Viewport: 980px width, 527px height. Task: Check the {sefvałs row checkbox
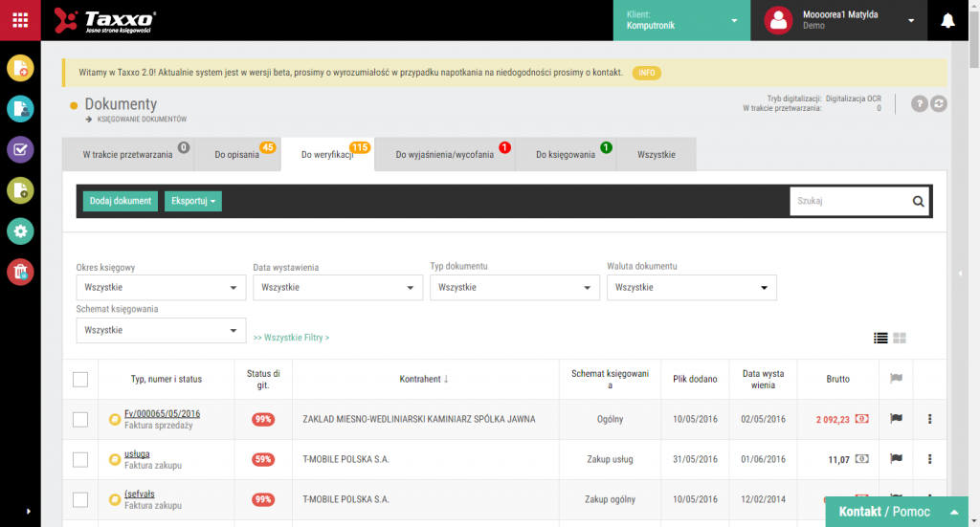tap(80, 499)
